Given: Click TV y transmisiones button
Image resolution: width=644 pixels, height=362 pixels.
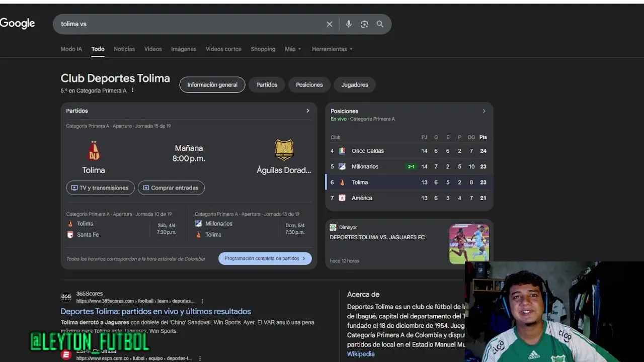Looking at the screenshot, I should click(x=100, y=188).
